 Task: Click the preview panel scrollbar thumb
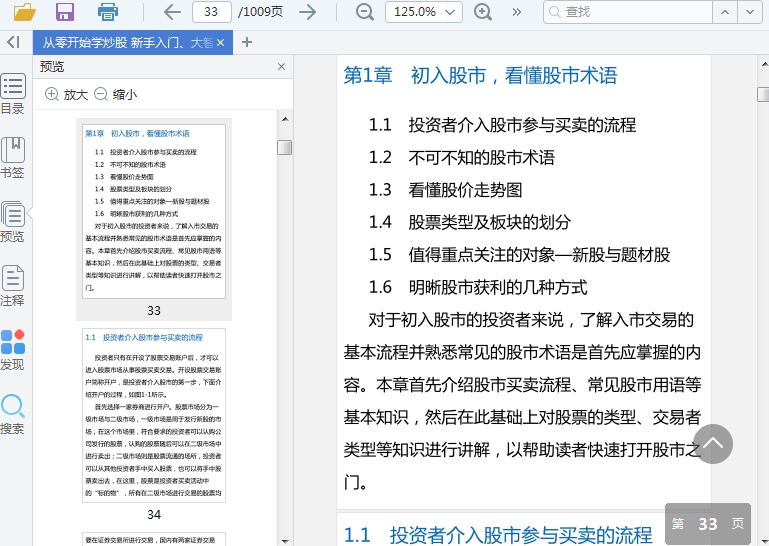pyautogui.click(x=284, y=147)
